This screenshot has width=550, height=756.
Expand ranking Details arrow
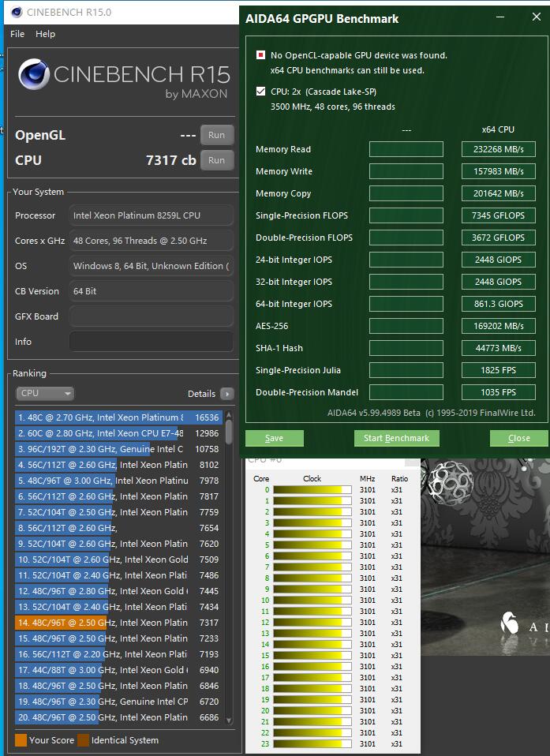[226, 394]
